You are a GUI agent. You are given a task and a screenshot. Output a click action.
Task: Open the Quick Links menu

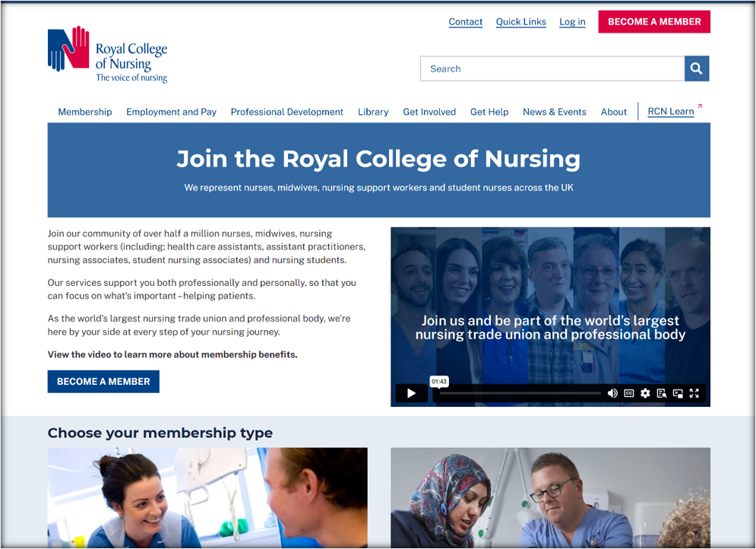[x=520, y=22]
